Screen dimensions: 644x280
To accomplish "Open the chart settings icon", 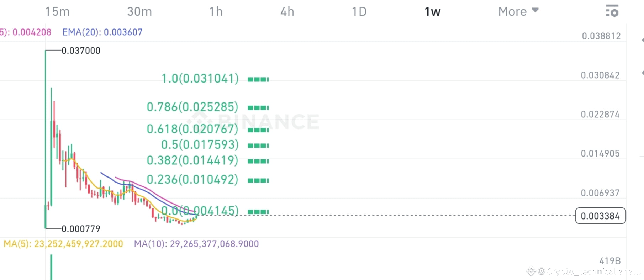I will (613, 11).
